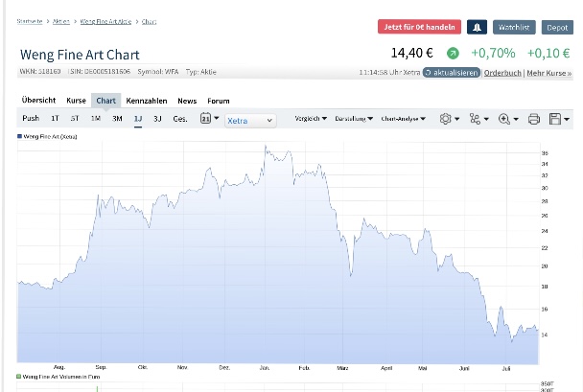Screen dimensions: 583x392
Task: Click the save chart floppy-disk icon
Action: [555, 119]
